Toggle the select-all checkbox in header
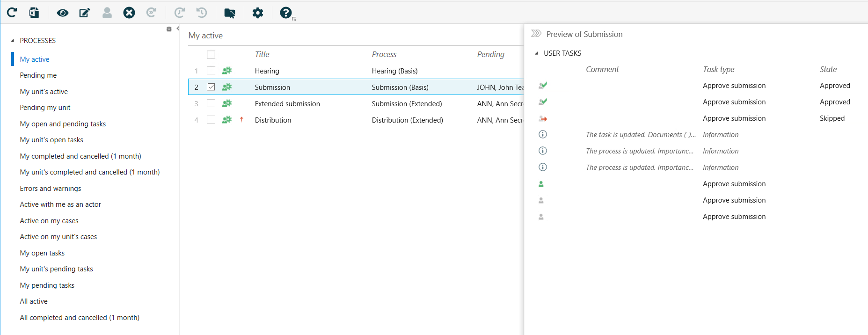Image resolution: width=868 pixels, height=335 pixels. (x=211, y=55)
